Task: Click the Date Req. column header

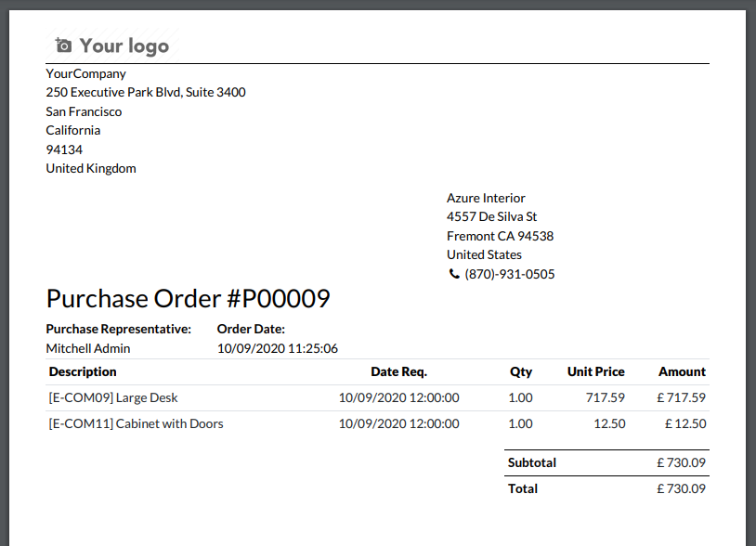Action: pyautogui.click(x=398, y=371)
